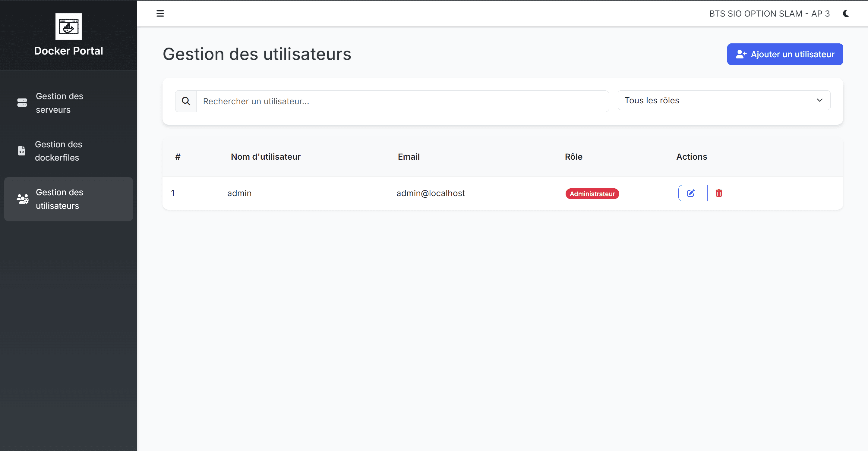Select the servers icon in the sidebar
The image size is (868, 451).
(x=22, y=103)
